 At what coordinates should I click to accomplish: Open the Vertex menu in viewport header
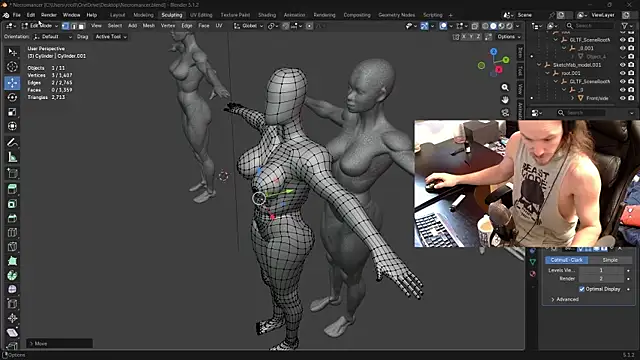coord(168,26)
